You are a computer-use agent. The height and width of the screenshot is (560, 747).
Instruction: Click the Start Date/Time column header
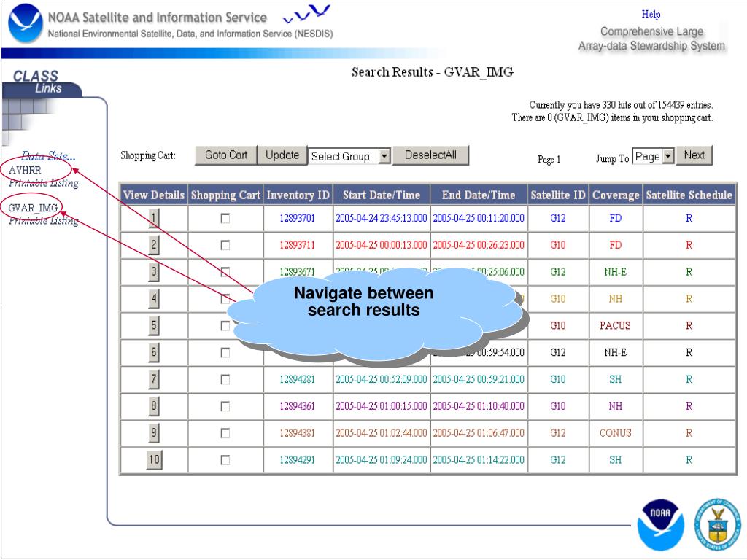click(x=381, y=195)
